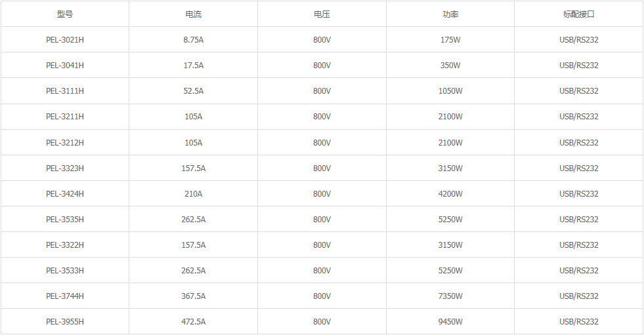Select the PEL-3322H model cell
The width and height of the screenshot is (644, 335).
coord(65,245)
